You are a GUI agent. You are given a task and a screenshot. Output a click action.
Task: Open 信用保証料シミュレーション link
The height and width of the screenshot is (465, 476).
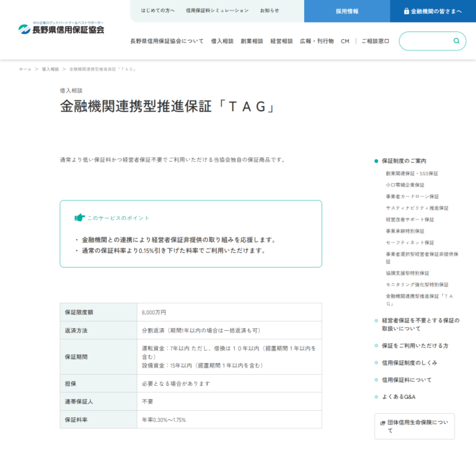[x=217, y=10]
